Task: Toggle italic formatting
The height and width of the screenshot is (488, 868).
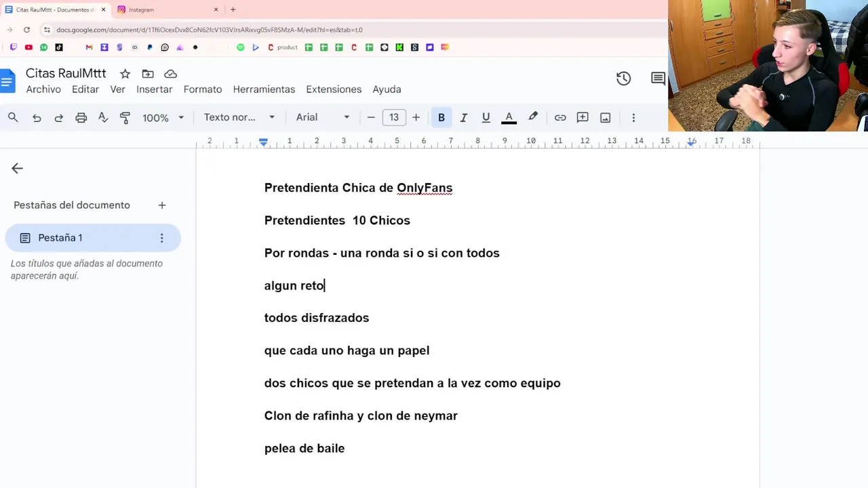Action: pos(464,117)
